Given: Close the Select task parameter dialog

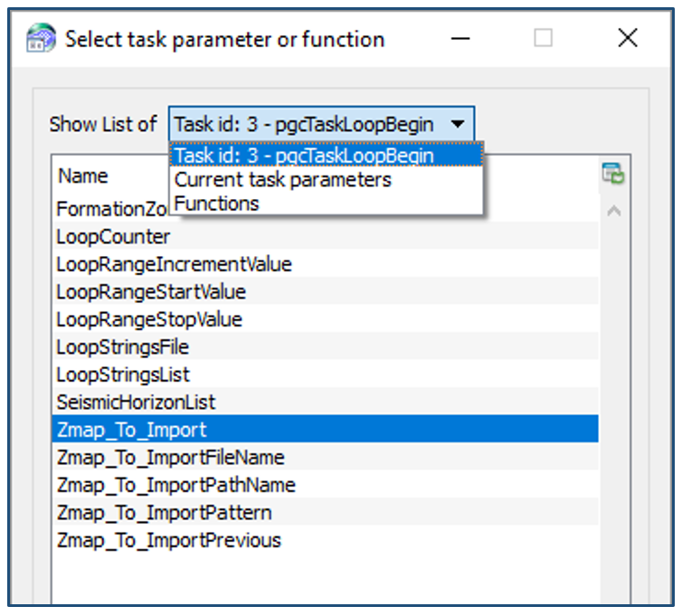Looking at the screenshot, I should click(x=627, y=39).
